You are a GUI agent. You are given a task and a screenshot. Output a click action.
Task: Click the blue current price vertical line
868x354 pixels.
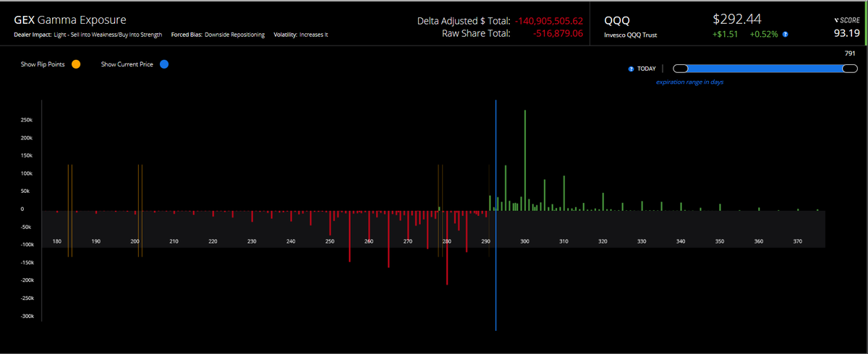pos(496,215)
